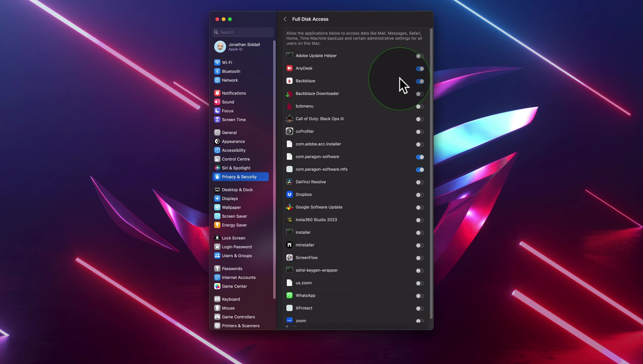This screenshot has height=364, width=643.
Task: Select the Insta360 Studio 2023 row
Action: point(355,220)
